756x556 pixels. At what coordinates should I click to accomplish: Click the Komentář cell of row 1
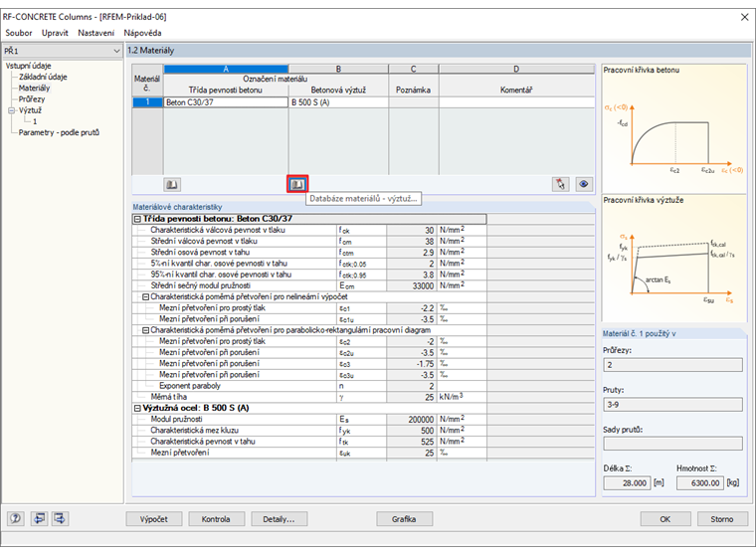tap(516, 102)
